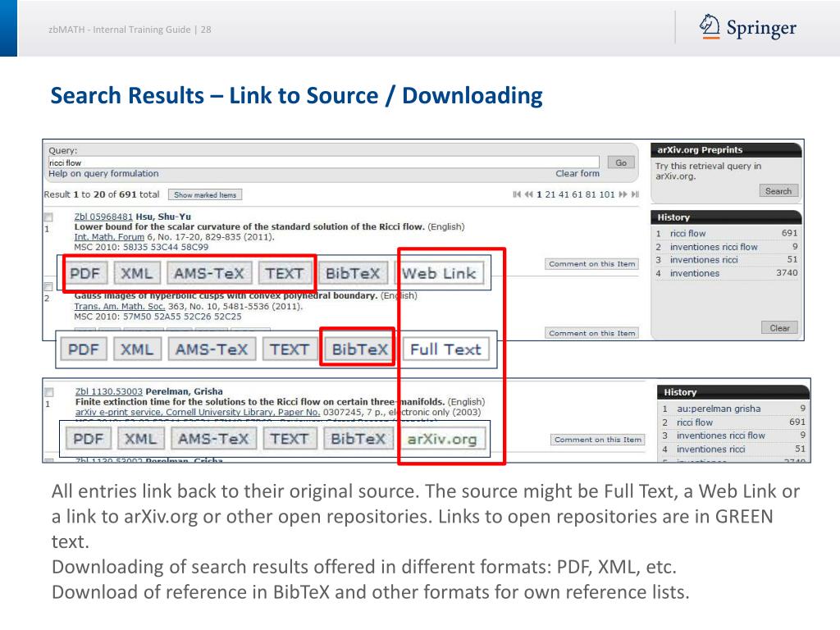Click BibTeX button in Web Link row
The height and width of the screenshot is (630, 840).
tap(353, 273)
